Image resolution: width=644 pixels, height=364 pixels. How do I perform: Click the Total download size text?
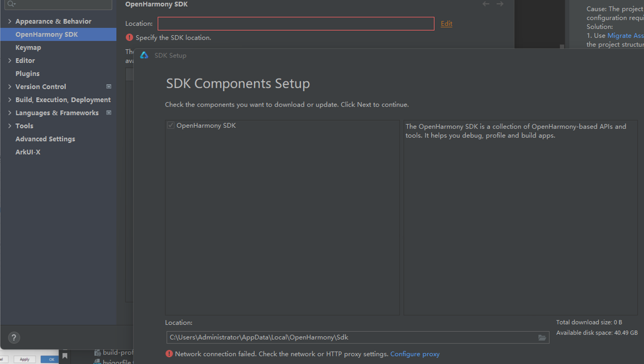(589, 322)
